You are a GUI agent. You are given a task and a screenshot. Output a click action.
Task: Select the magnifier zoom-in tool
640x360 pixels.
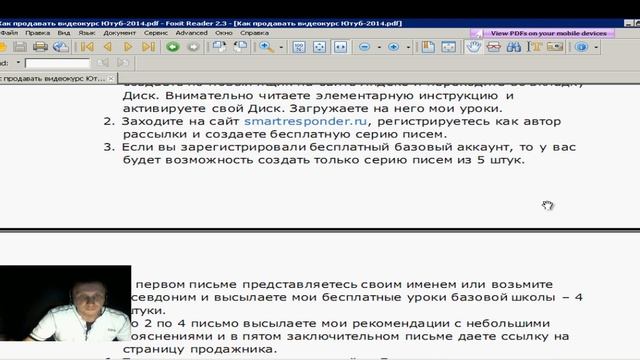coord(267,47)
